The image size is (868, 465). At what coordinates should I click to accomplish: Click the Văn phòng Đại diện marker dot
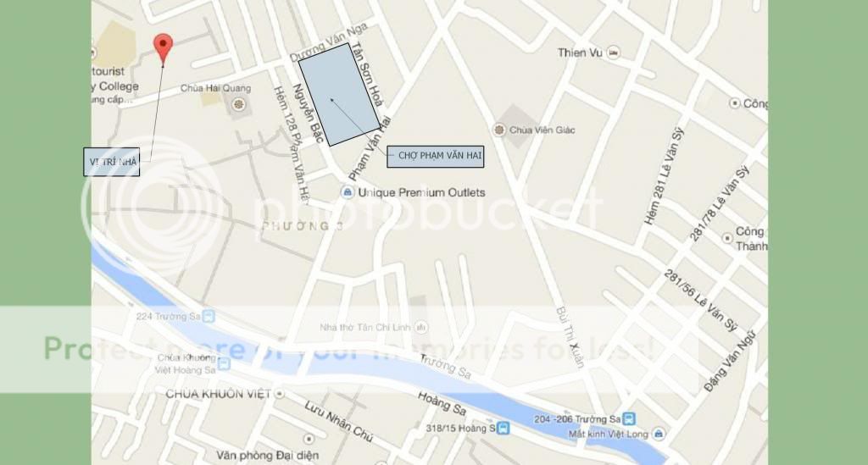click(x=309, y=439)
